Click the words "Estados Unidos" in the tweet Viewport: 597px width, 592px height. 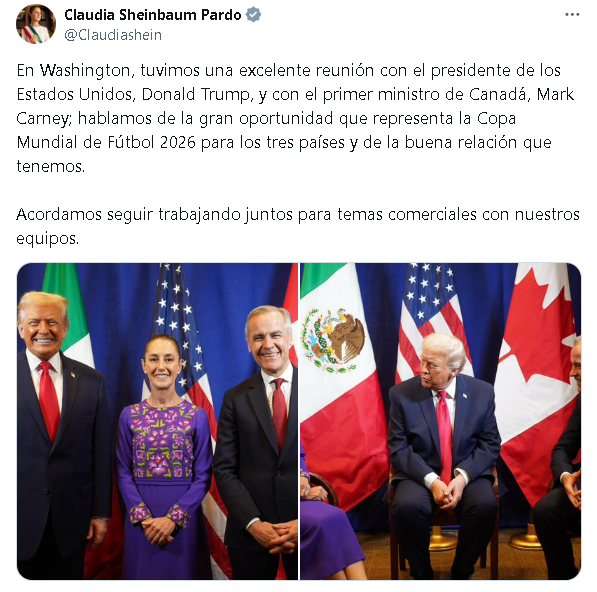coord(75,94)
